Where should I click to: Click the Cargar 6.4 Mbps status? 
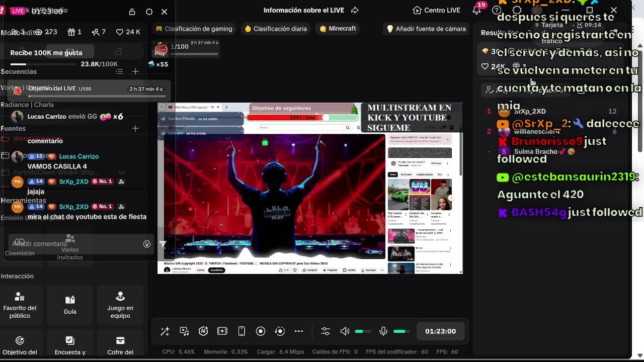pos(280,352)
